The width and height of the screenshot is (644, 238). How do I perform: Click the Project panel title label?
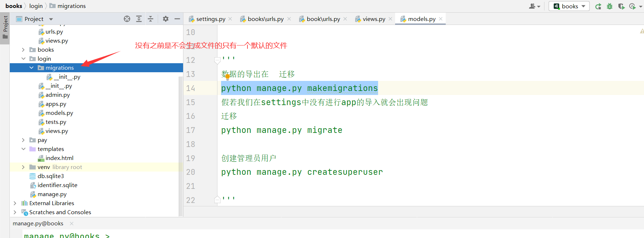(34, 19)
